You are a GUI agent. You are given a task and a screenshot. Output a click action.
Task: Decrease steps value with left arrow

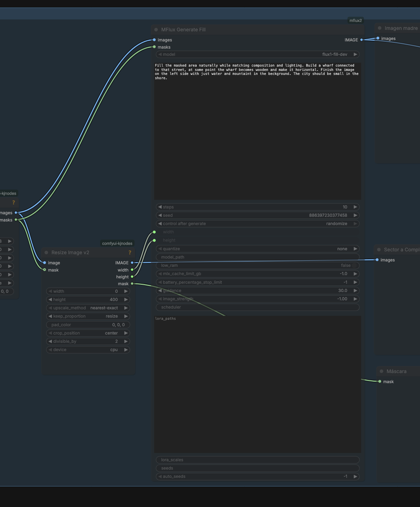point(160,207)
